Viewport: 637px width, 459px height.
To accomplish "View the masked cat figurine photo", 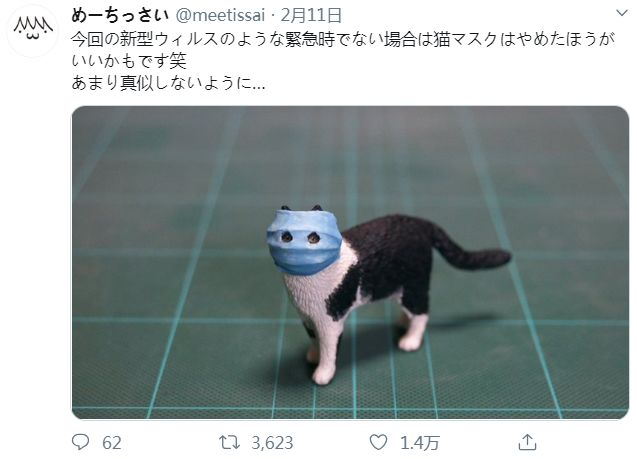I will tap(350, 262).
